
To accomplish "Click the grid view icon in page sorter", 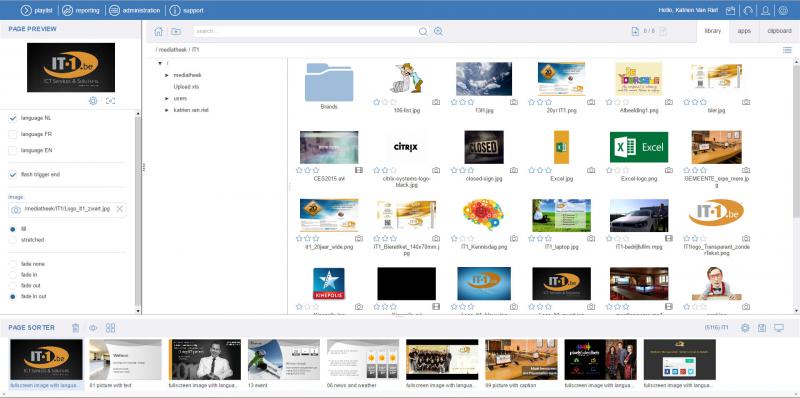I will click(x=110, y=328).
